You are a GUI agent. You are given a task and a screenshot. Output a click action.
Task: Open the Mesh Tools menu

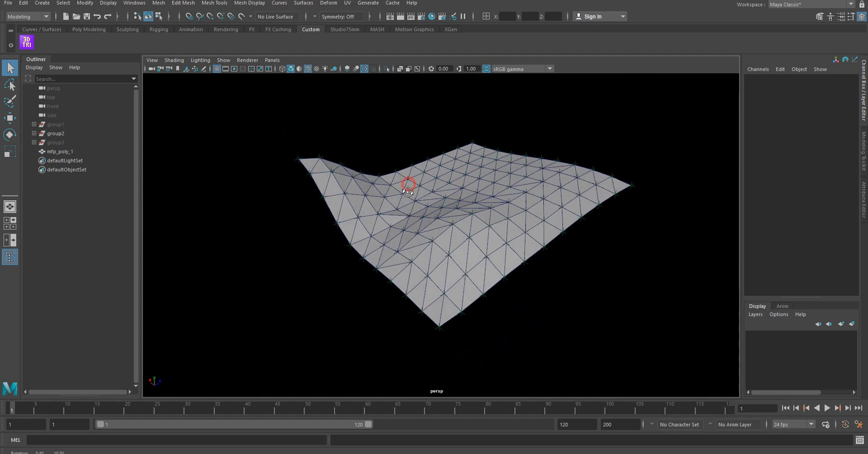pyautogui.click(x=214, y=3)
